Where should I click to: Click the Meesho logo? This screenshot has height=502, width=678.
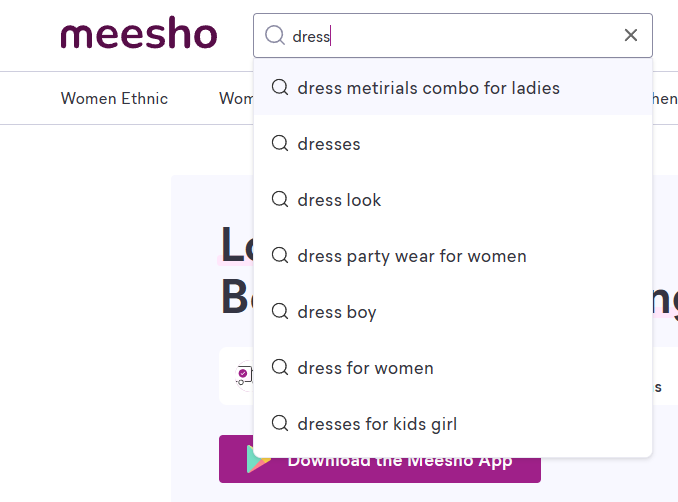[138, 35]
